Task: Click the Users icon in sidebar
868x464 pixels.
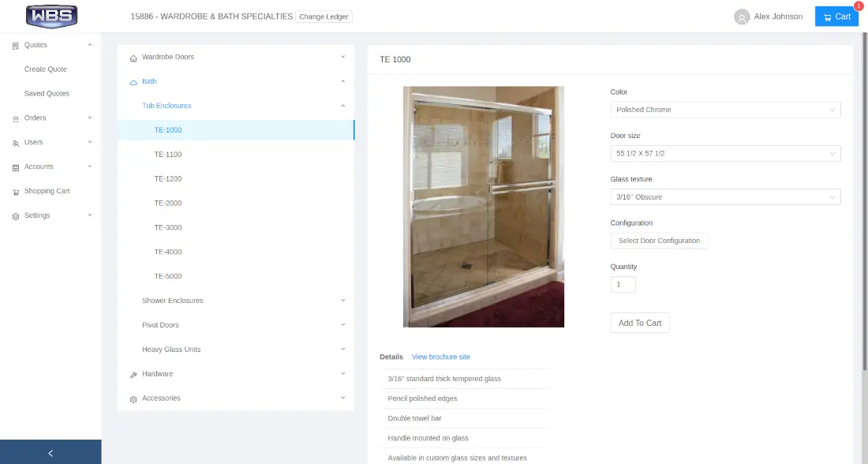Action: tap(16, 143)
